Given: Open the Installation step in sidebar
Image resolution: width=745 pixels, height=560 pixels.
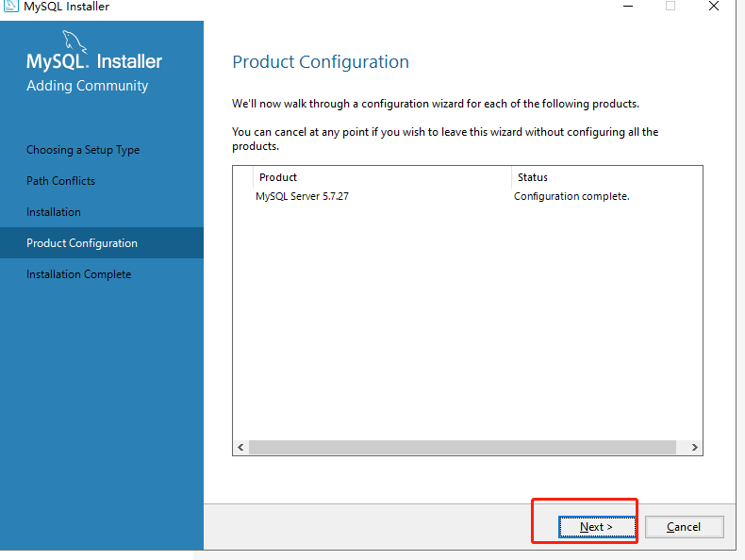Looking at the screenshot, I should point(54,212).
